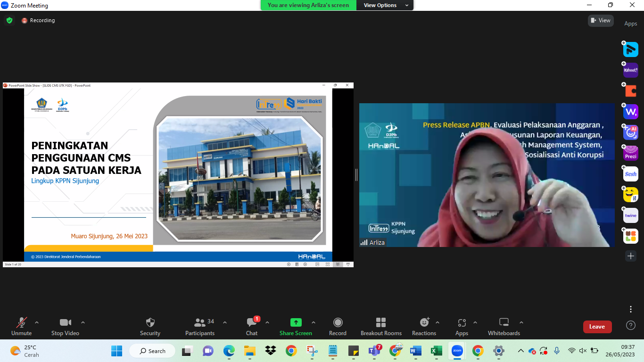Add the Prezi app from sidebar
644x362 pixels.
point(630,153)
